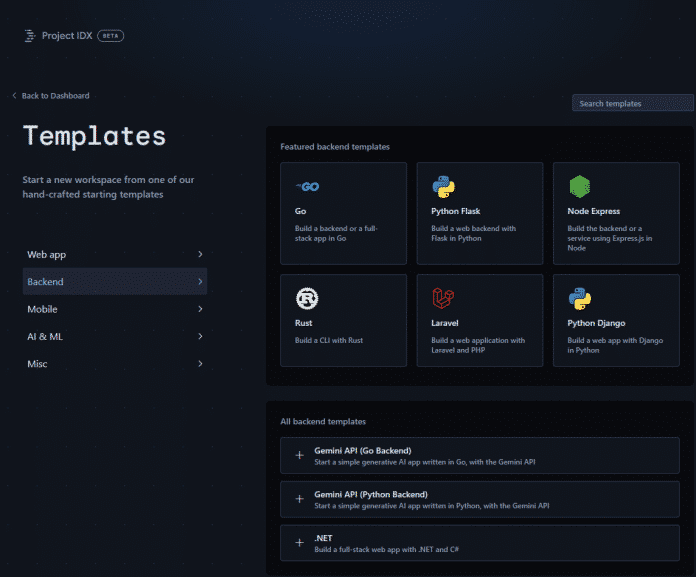The height and width of the screenshot is (577, 696).
Task: Click the Rust gear logo icon
Action: pos(307,298)
